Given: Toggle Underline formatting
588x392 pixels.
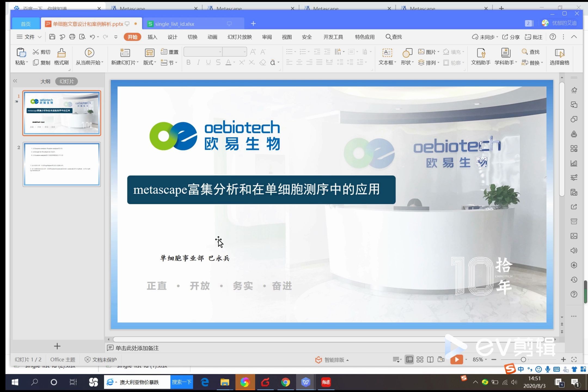Looking at the screenshot, I should 208,63.
